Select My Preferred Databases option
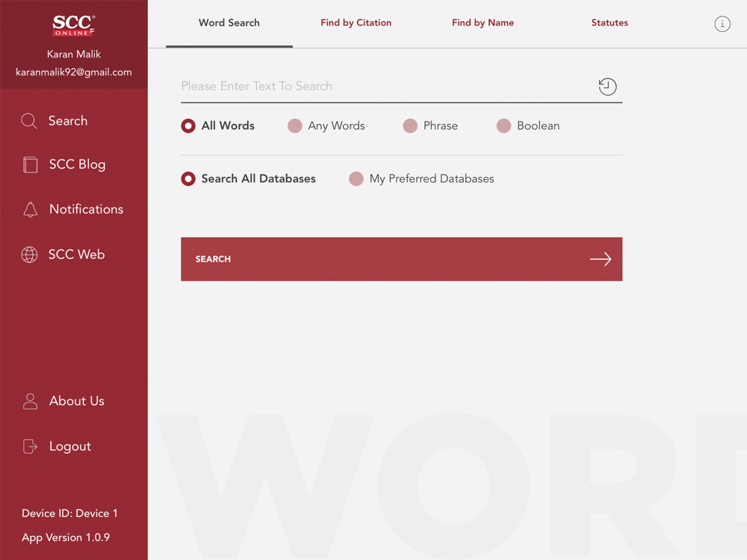 coord(421,178)
